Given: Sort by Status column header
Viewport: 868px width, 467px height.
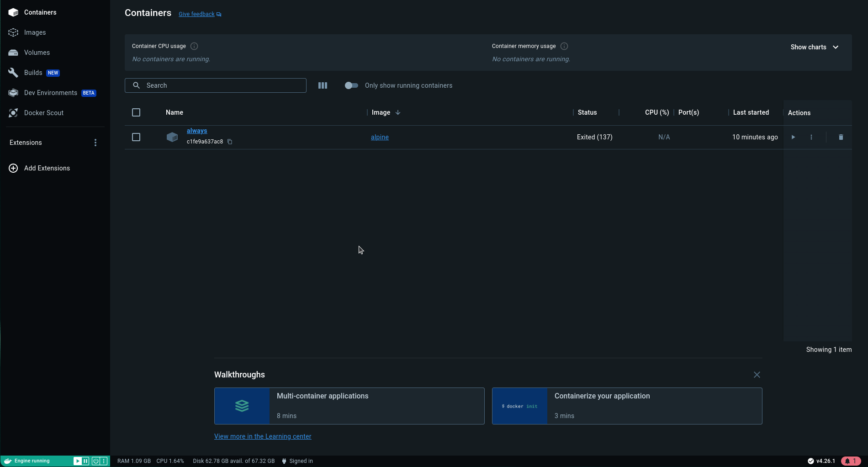Looking at the screenshot, I should [x=587, y=112].
